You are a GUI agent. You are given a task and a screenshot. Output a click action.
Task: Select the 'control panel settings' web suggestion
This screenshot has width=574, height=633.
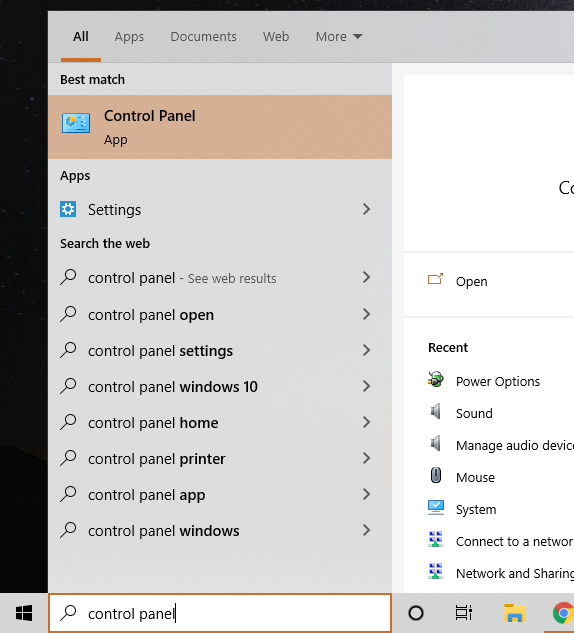160,351
